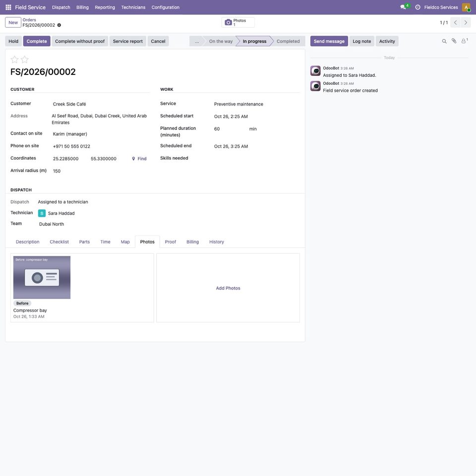Open the user avatar menu

pos(466,7)
